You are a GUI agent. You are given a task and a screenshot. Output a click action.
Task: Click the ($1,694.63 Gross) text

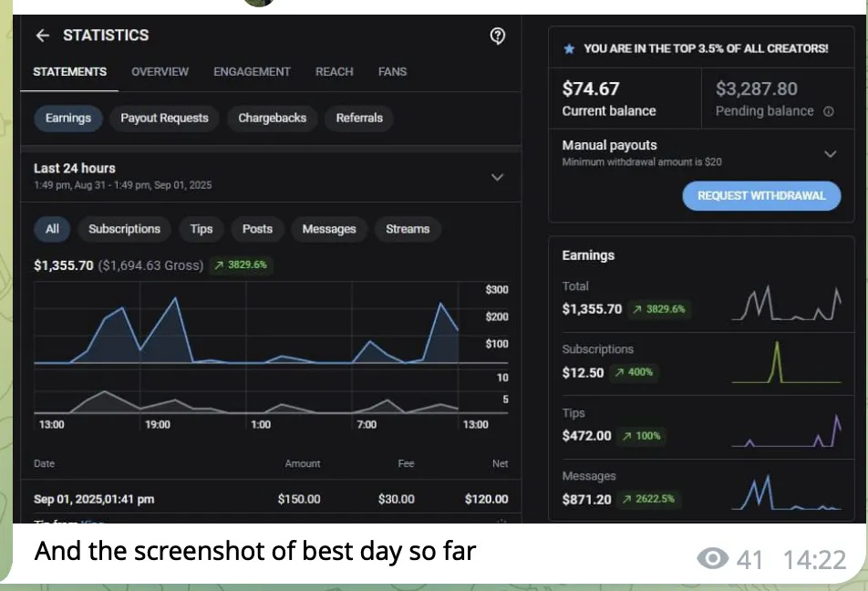pyautogui.click(x=150, y=265)
